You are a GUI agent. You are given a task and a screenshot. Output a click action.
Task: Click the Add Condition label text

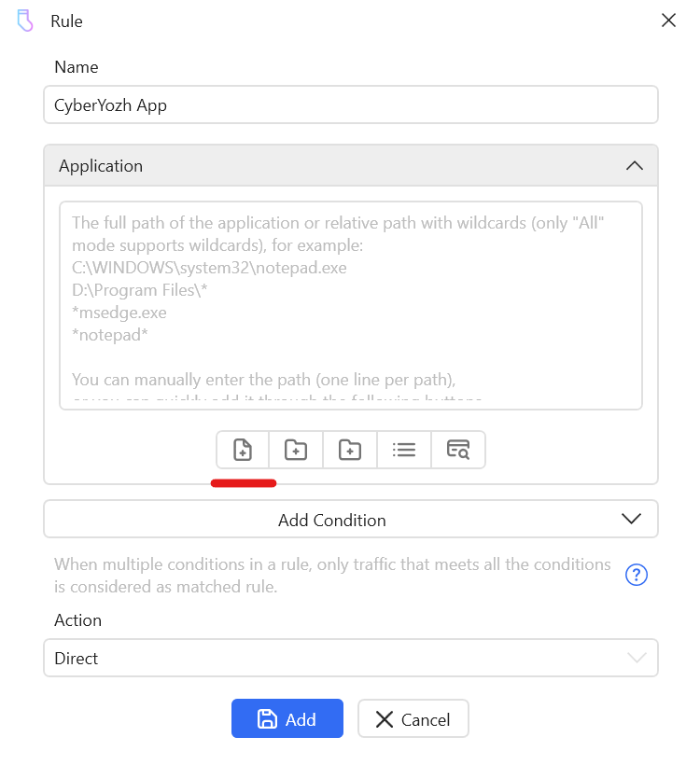[331, 521]
